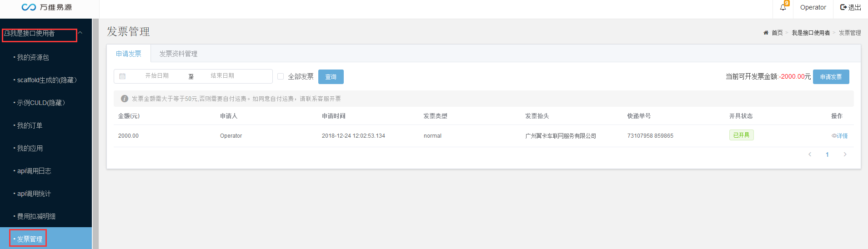Image resolution: width=868 pixels, height=249 pixels.
Task: Click the home icon in breadcrumb
Action: (766, 33)
